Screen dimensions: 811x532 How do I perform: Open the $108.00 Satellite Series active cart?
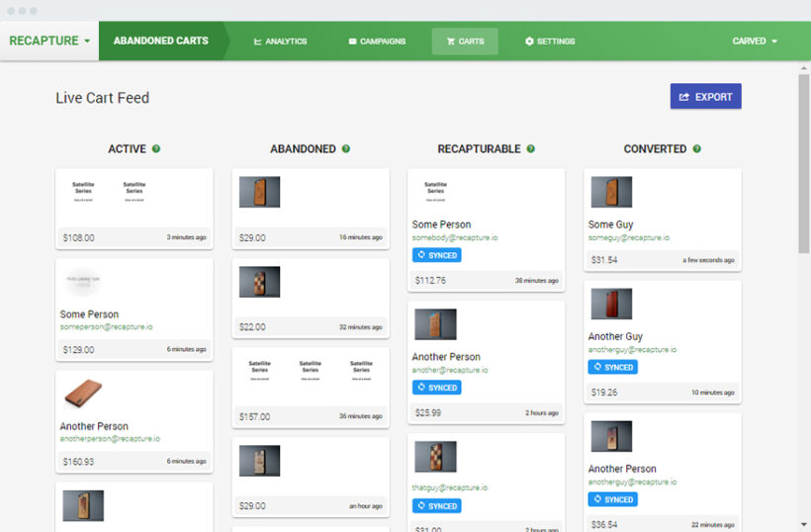coord(134,198)
